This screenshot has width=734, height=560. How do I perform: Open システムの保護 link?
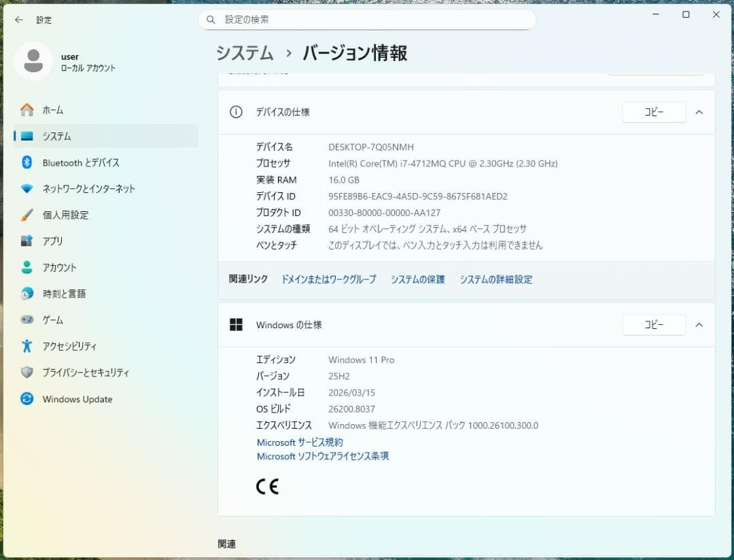pyautogui.click(x=417, y=279)
